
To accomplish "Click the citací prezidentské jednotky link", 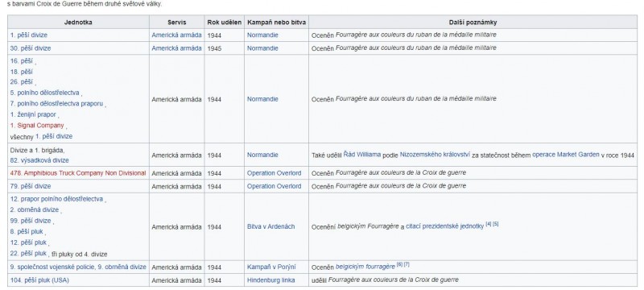I will [x=445, y=226].
